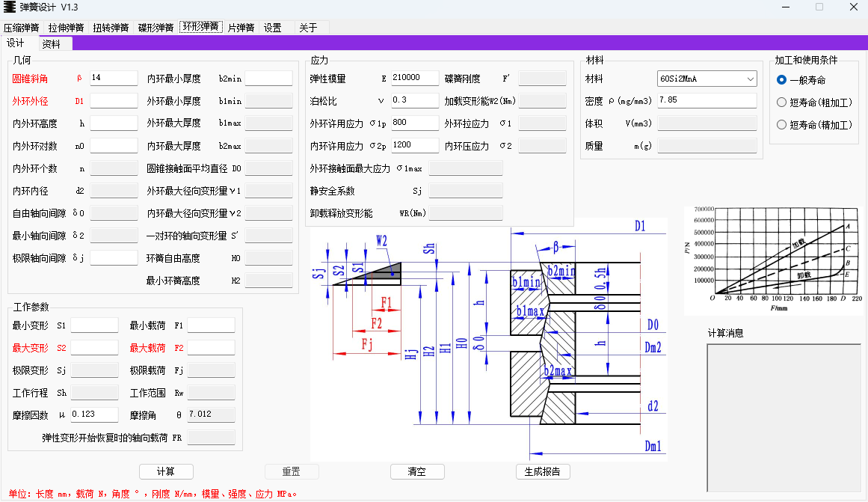Click the spring design application logo icon
The image size is (868, 502).
coord(10,7)
